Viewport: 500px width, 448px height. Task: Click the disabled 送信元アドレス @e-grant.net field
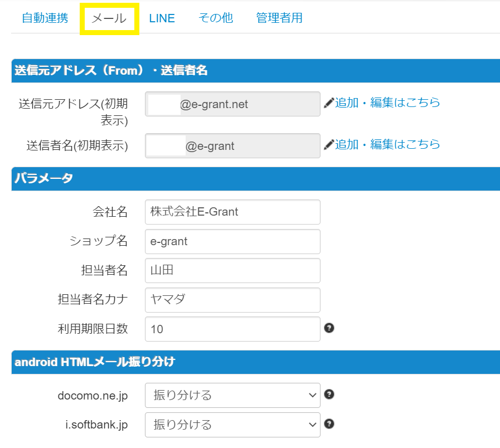232,104
